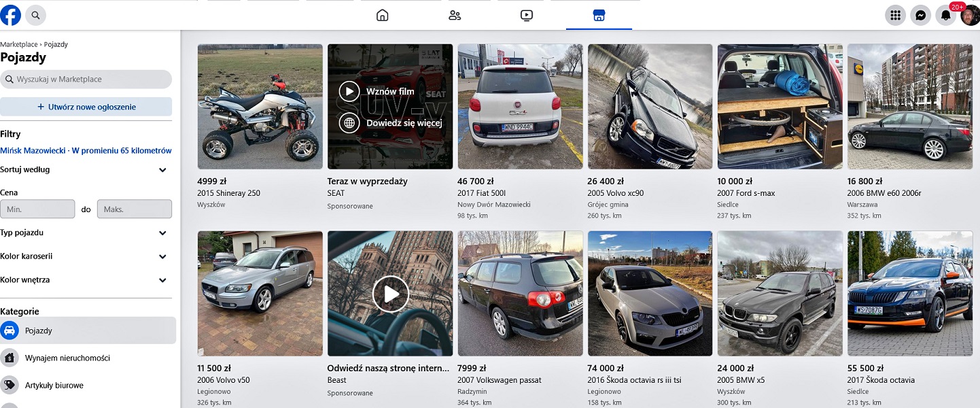Click Odwiedź naszą stronę intern... ad title
The width and height of the screenshot is (980, 408).
pyautogui.click(x=389, y=369)
